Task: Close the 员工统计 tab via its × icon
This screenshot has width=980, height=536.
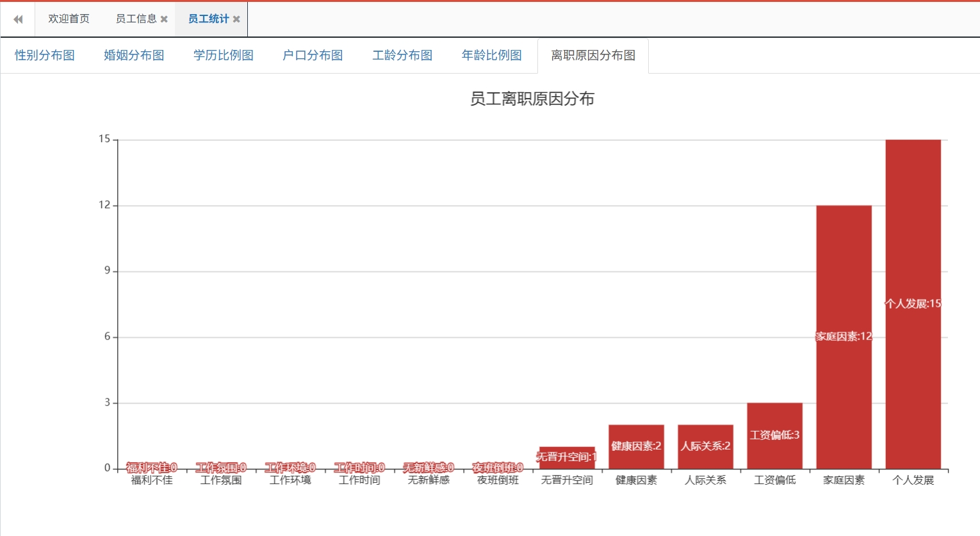Action: tap(236, 19)
